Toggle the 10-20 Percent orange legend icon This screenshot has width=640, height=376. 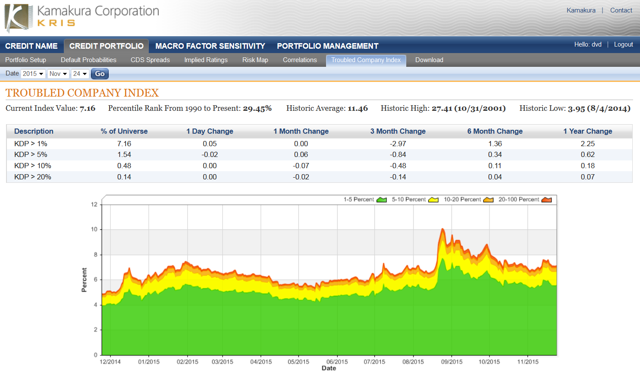point(488,200)
